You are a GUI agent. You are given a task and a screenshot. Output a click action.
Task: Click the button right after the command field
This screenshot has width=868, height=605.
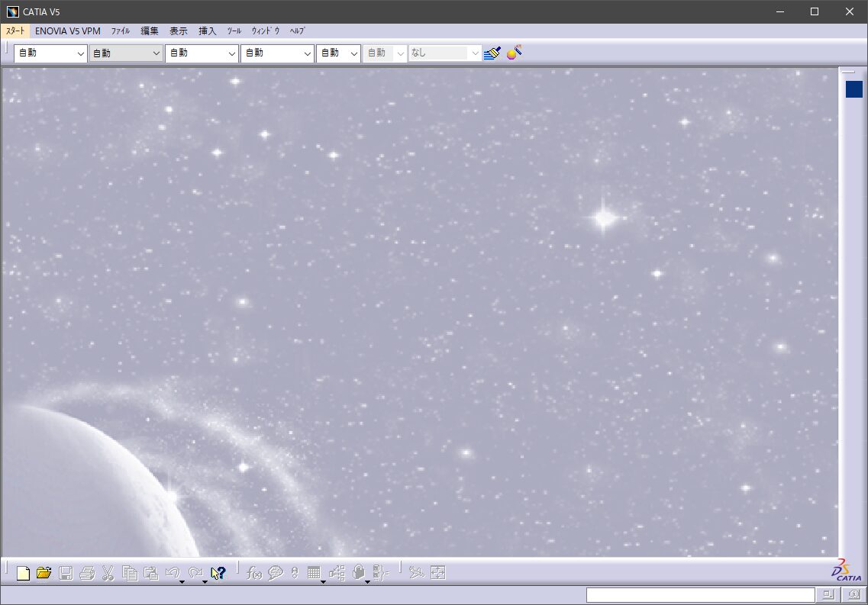[828, 595]
